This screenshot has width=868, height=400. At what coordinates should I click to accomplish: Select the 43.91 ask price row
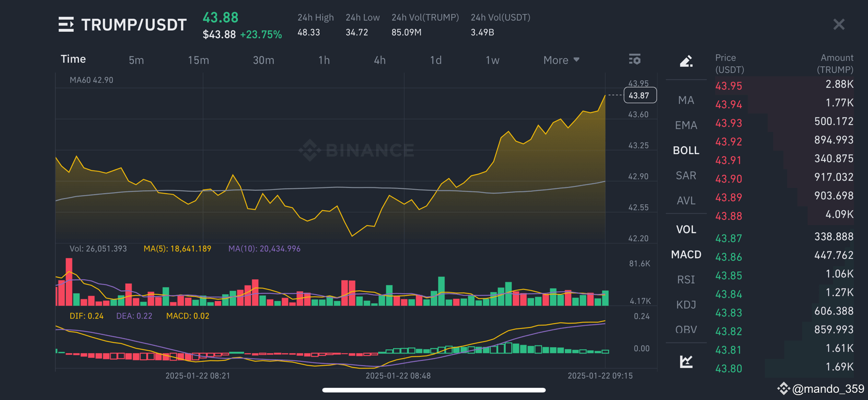[x=784, y=160]
